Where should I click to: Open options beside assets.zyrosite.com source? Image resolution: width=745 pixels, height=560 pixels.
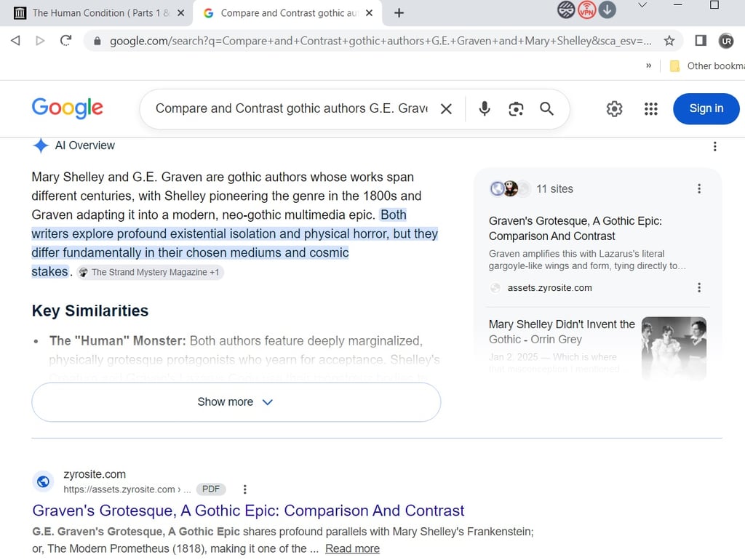699,287
